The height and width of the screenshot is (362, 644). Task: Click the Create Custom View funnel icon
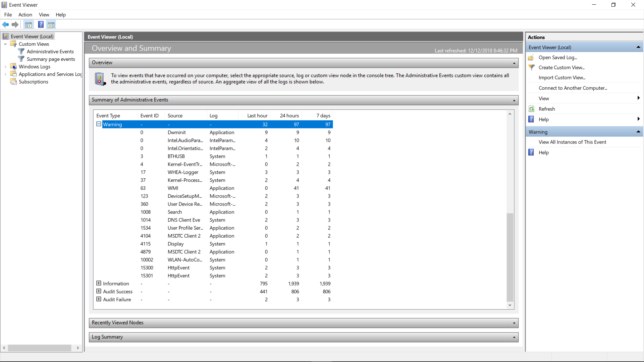coord(531,67)
